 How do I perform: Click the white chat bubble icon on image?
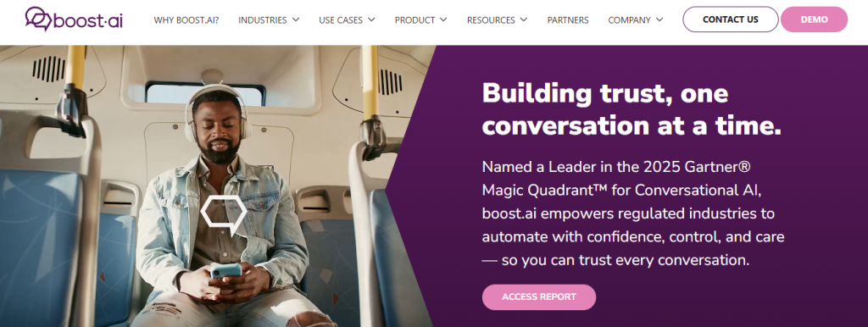224,214
